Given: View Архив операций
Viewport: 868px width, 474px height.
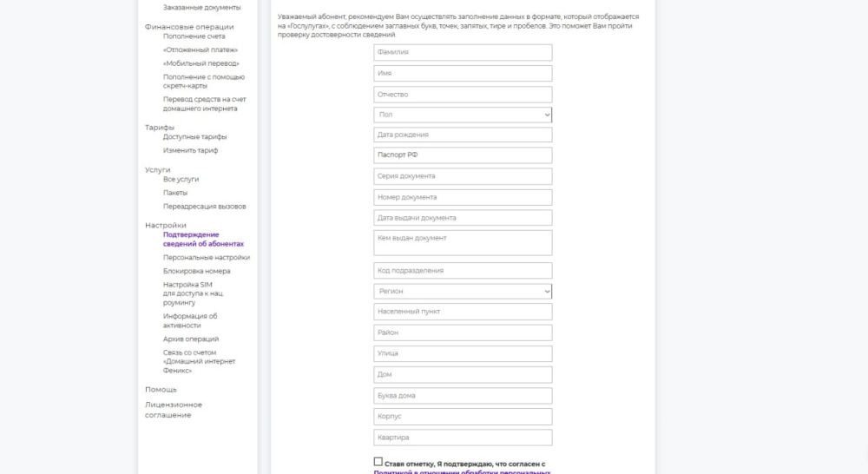Looking at the screenshot, I should coord(190,339).
